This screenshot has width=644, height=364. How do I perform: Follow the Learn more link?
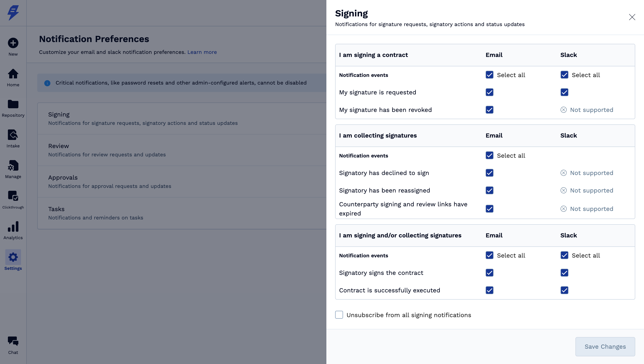point(202,52)
